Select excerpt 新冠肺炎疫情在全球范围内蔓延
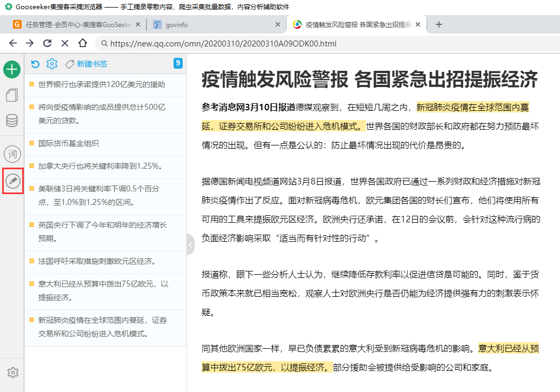Viewport: 560px width, 392px height. pyautogui.click(x=105, y=328)
